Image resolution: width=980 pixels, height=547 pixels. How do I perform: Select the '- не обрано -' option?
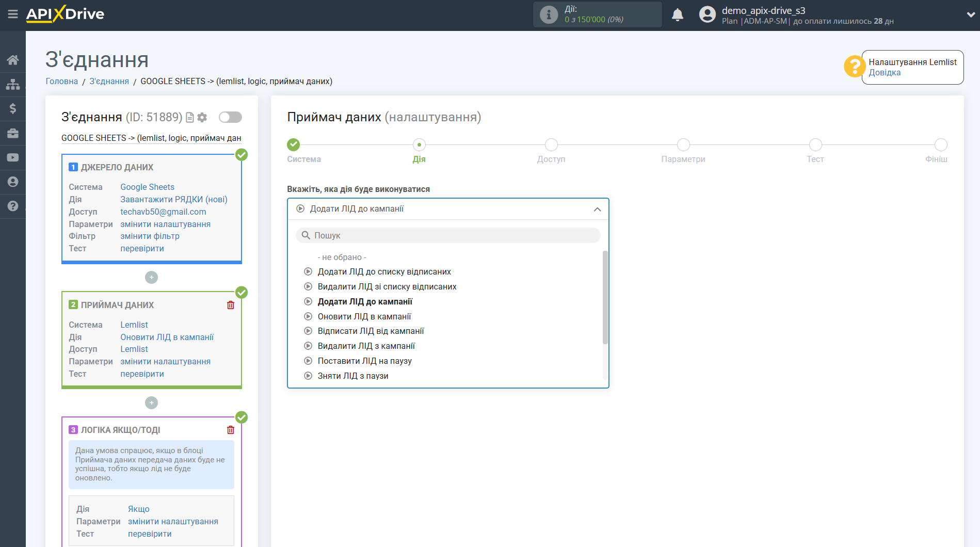coord(342,257)
